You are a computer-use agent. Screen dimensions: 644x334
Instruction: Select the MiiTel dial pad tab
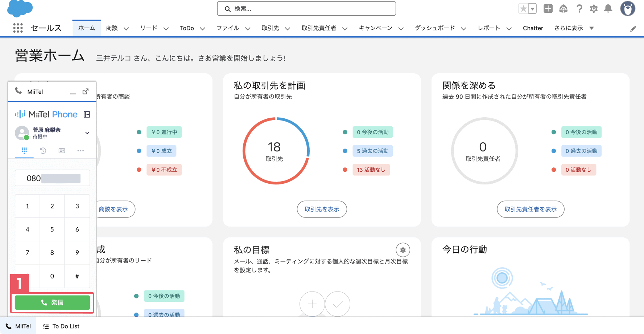click(24, 150)
